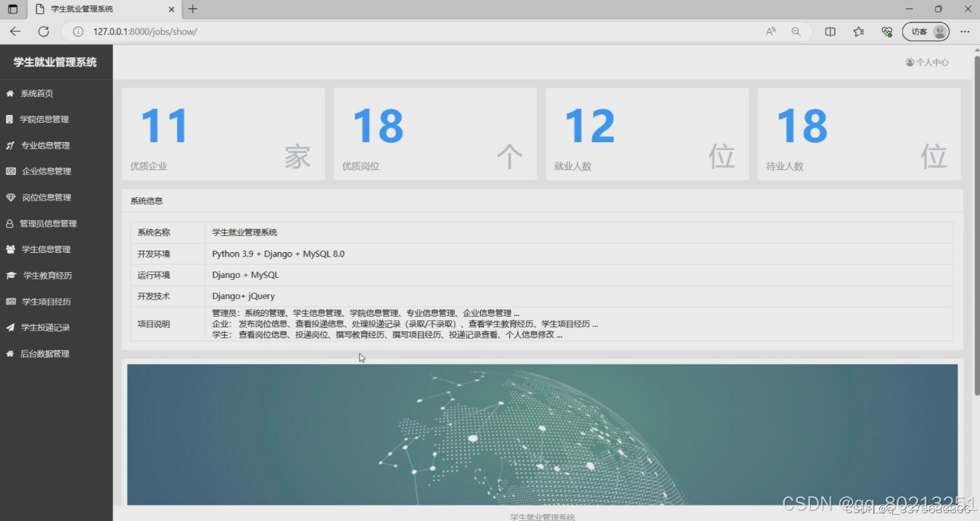
Task: Refresh the page with the reload icon
Action: click(43, 31)
